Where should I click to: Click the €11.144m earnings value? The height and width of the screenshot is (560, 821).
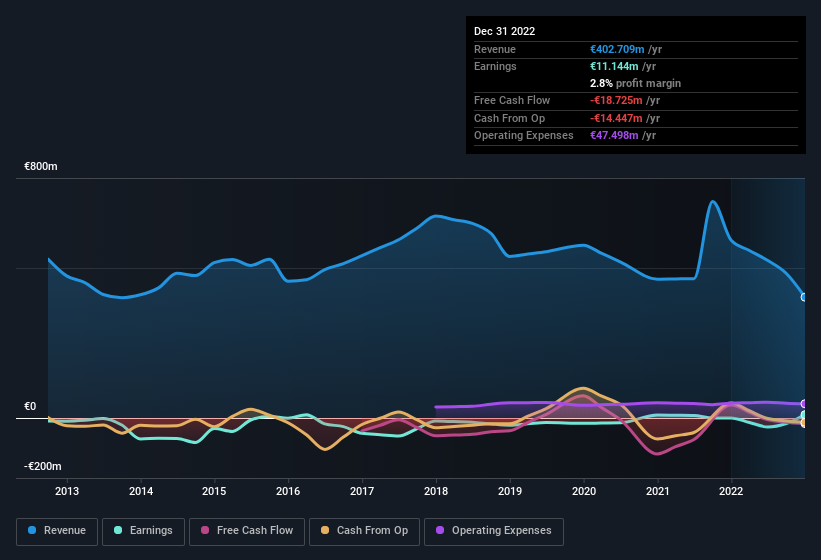click(614, 66)
